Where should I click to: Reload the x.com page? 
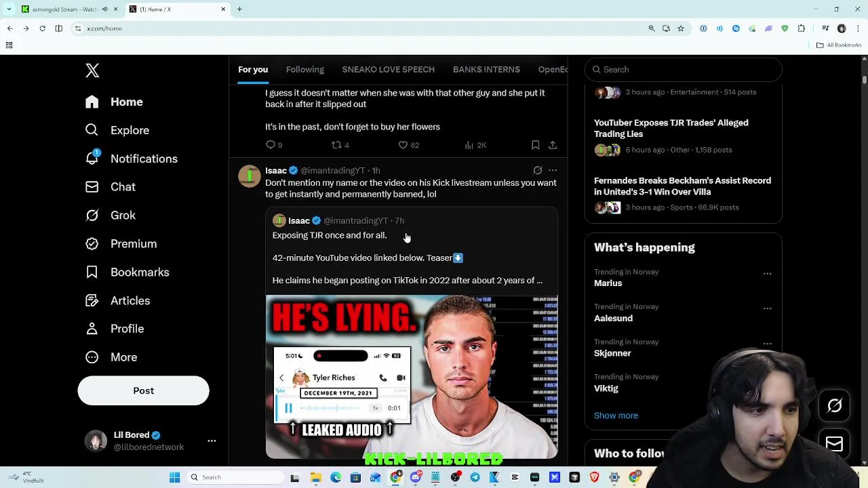(x=42, y=28)
